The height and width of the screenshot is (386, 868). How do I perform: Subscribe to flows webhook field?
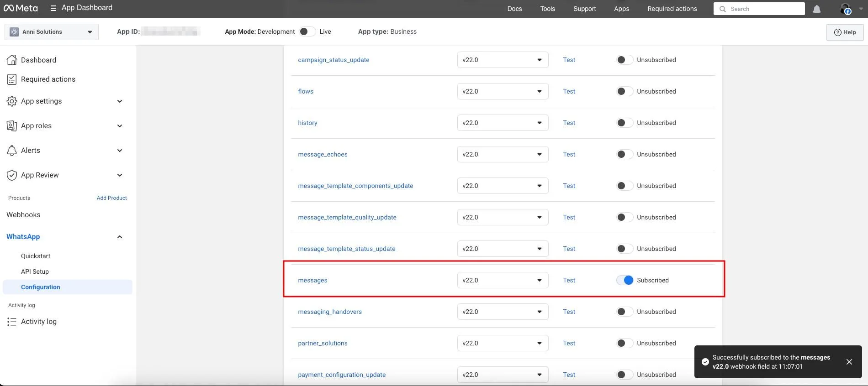[625, 91]
